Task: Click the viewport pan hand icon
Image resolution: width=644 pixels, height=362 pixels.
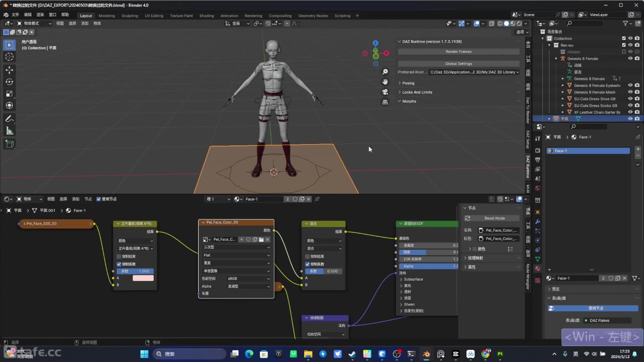Action: tap(385, 82)
